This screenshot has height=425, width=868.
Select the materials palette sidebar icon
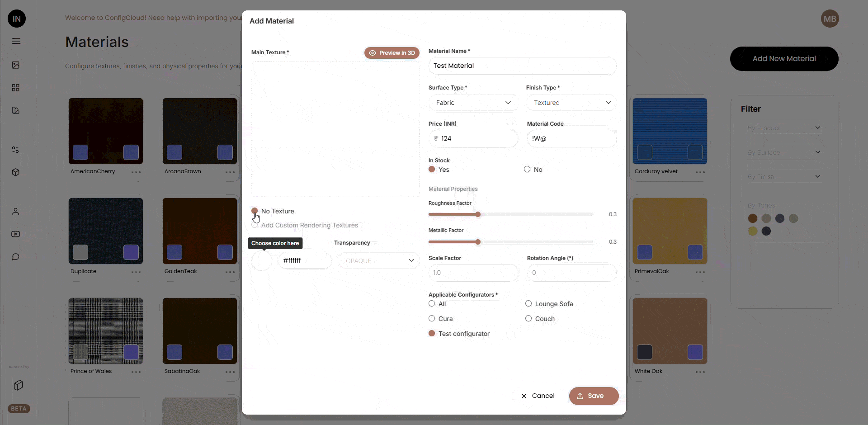pyautogui.click(x=16, y=110)
